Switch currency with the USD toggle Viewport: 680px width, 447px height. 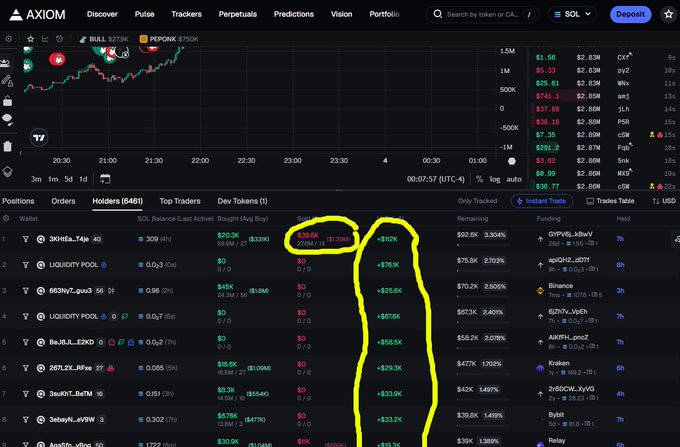click(664, 201)
